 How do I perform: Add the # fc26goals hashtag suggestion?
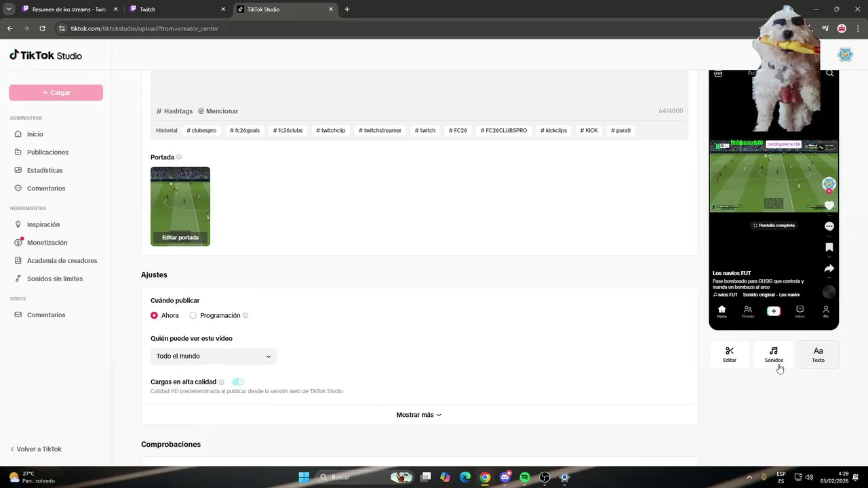245,130
